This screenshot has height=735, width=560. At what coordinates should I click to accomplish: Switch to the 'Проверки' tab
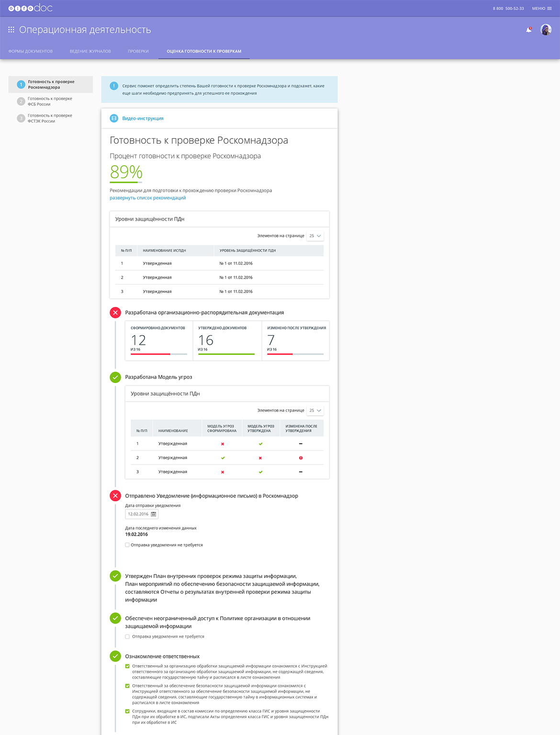click(x=138, y=51)
